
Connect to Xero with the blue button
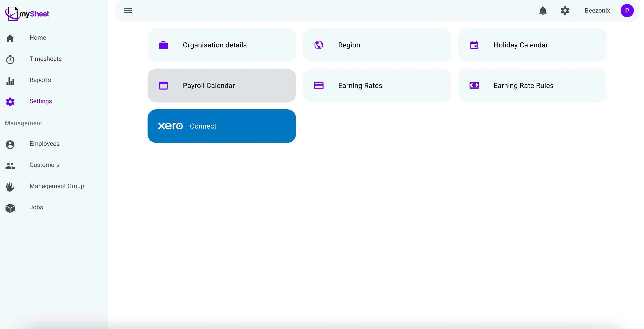click(221, 126)
